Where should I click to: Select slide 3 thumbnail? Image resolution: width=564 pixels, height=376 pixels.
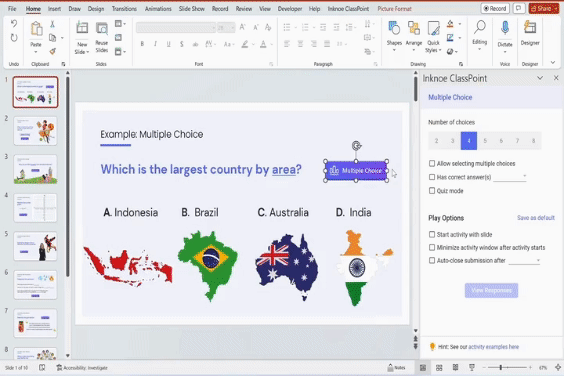[35, 169]
